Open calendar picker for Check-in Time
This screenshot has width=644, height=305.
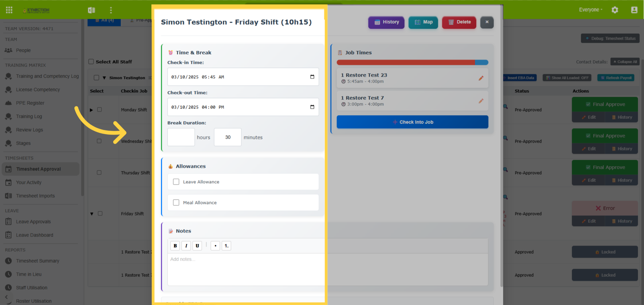(x=312, y=77)
